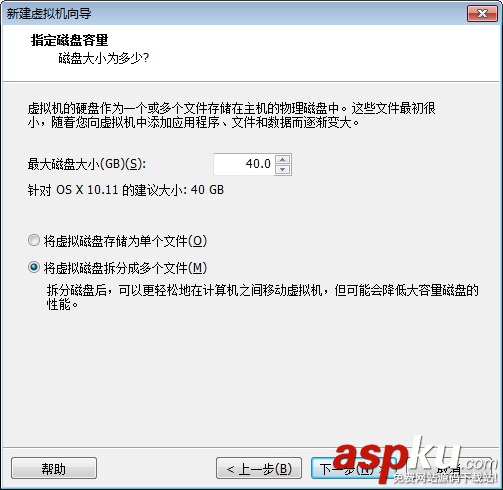
Task: Click the virtual disk files description paragraph
Action: pos(232,115)
